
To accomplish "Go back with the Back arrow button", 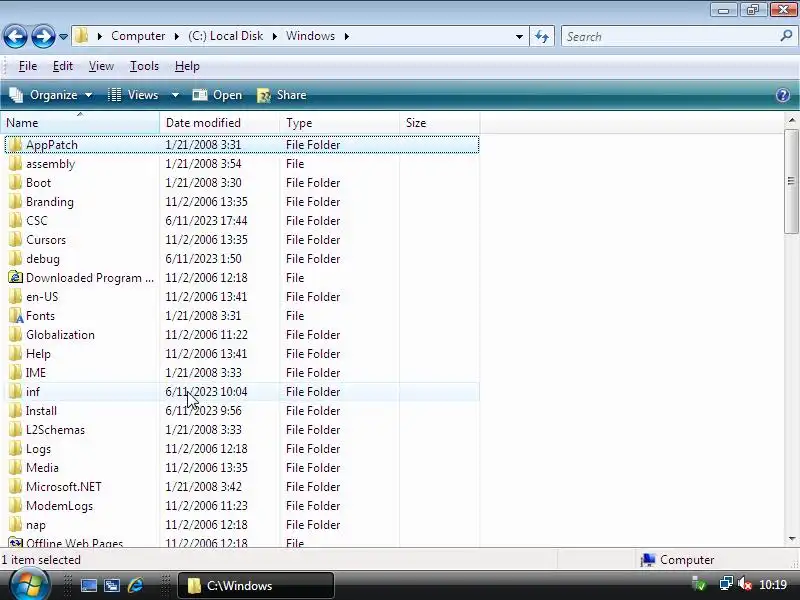I will (15, 36).
